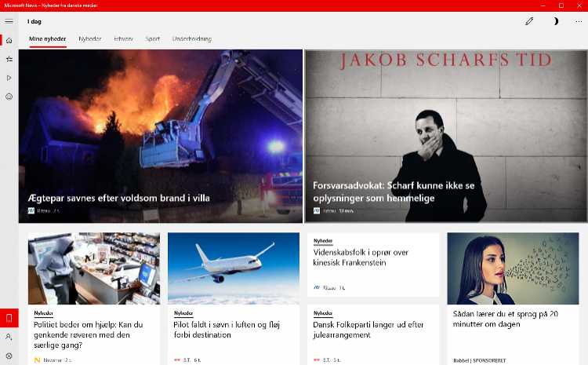Screen dimensions: 588x365
Task: Click Ritzau source icon on Scharf story
Action: pos(317,210)
